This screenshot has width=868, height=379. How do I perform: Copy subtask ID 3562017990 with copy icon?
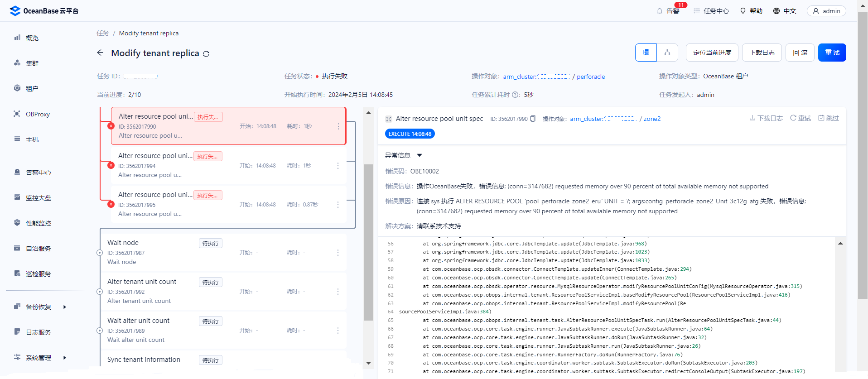(533, 119)
